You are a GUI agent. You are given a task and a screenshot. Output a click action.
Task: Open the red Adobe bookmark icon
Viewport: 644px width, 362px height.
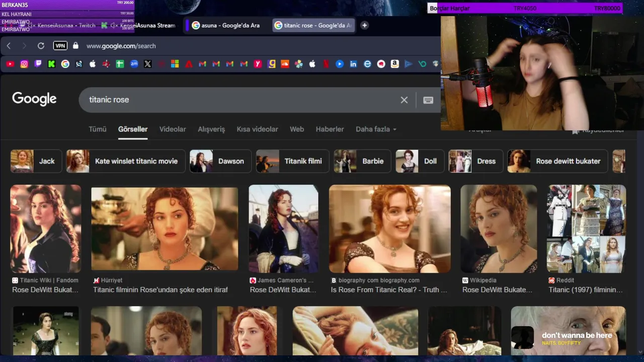[189, 64]
